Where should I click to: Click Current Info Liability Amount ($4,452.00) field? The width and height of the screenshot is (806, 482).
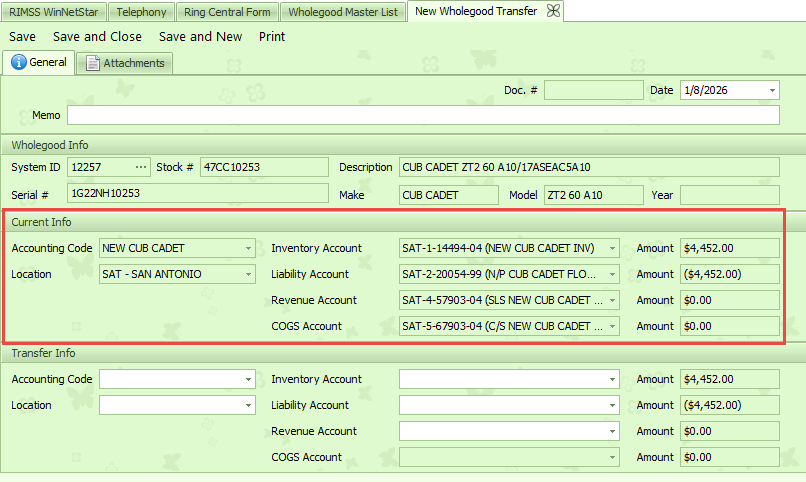click(x=730, y=274)
